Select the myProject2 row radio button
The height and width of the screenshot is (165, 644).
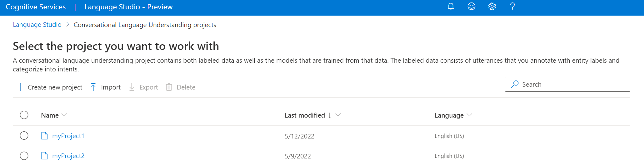(x=24, y=156)
